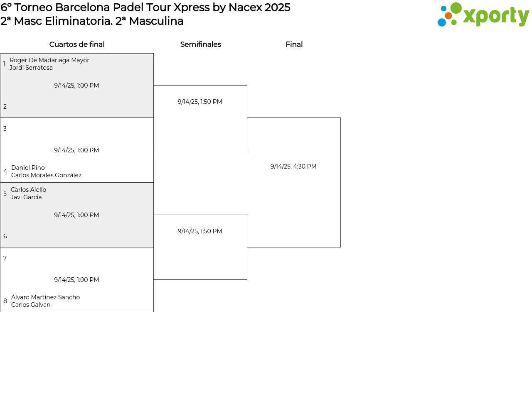Click the Cuartos de final heading

[x=77, y=44]
